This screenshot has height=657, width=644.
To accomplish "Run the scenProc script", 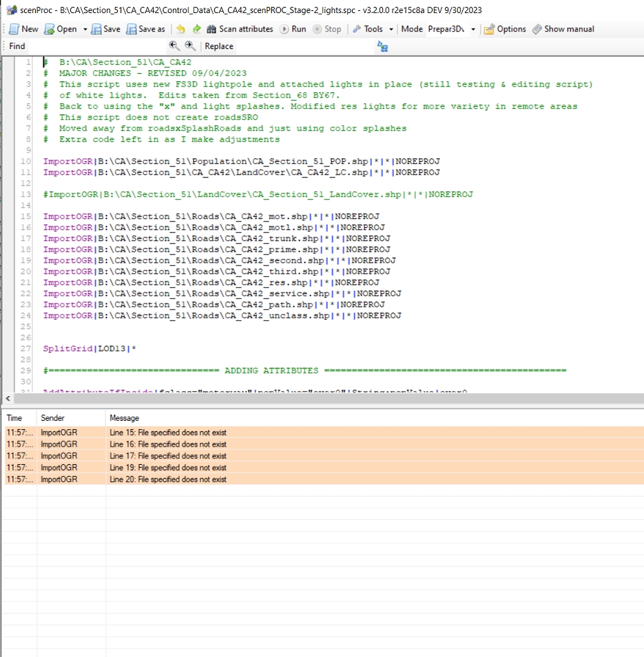I will coord(293,29).
